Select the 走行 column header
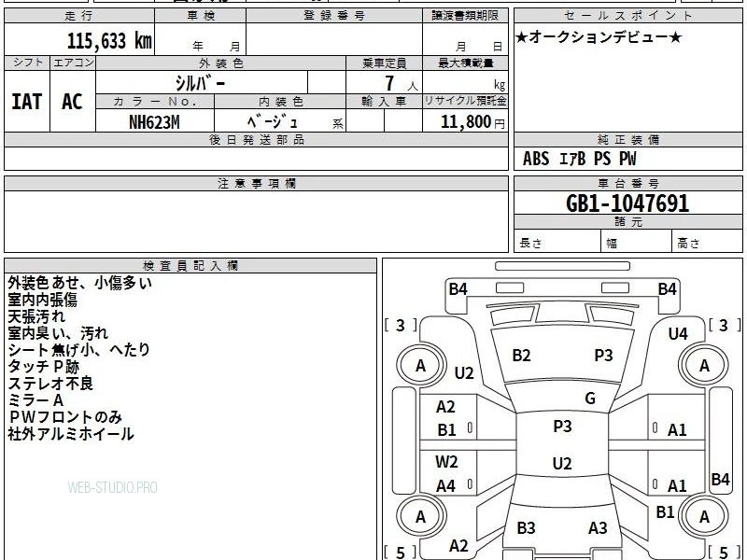747x560 pixels. click(x=79, y=16)
